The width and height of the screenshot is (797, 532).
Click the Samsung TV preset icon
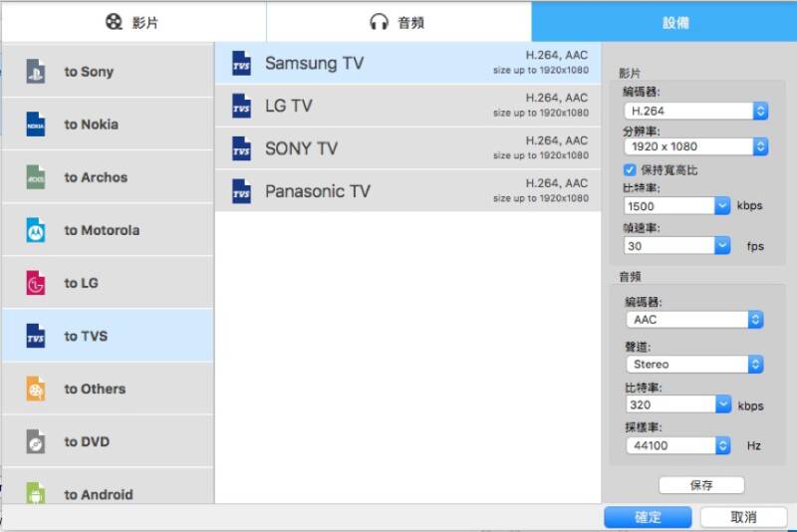(241, 63)
